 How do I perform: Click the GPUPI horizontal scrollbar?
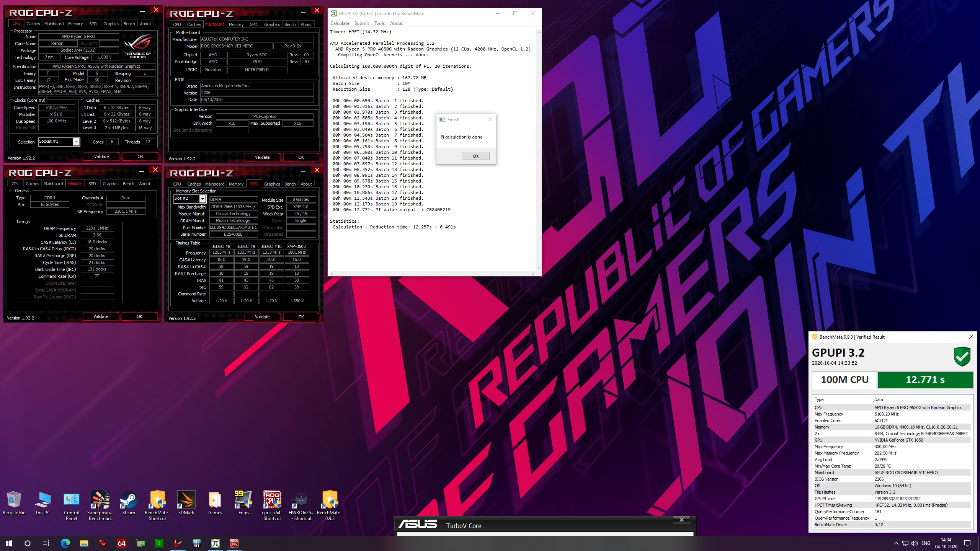point(431,274)
